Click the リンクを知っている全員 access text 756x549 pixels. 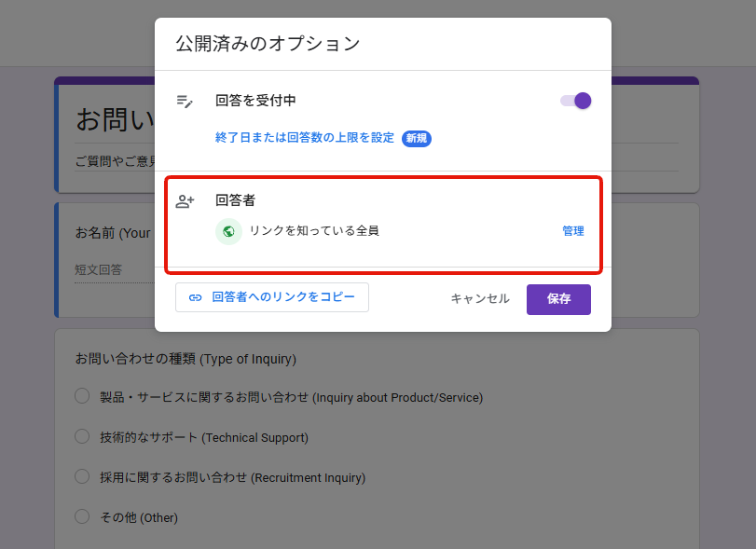click(x=314, y=231)
